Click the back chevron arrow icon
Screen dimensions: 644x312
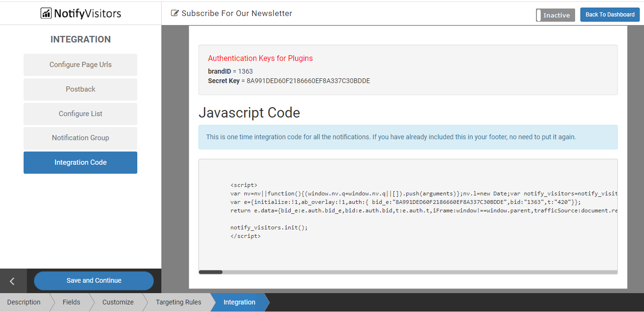12,281
